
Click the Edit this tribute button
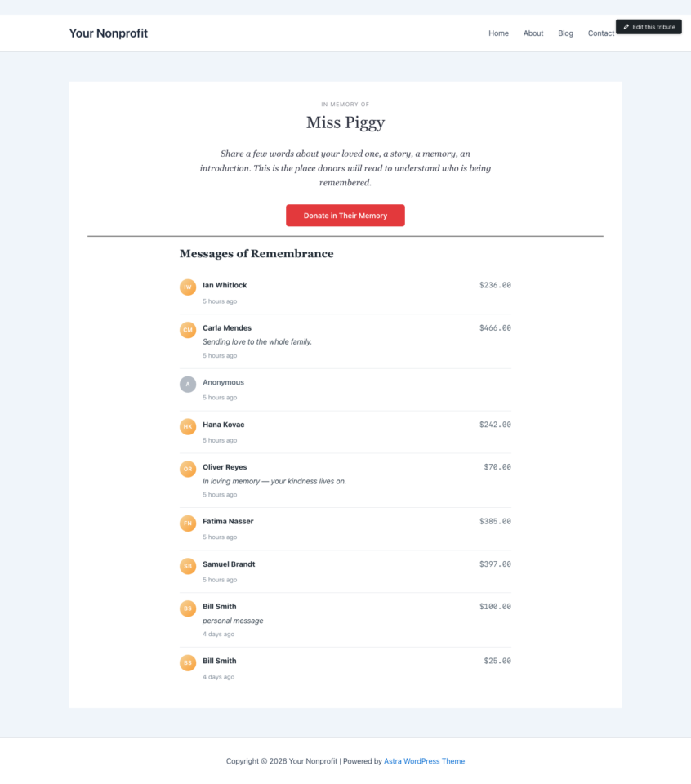[x=649, y=27]
